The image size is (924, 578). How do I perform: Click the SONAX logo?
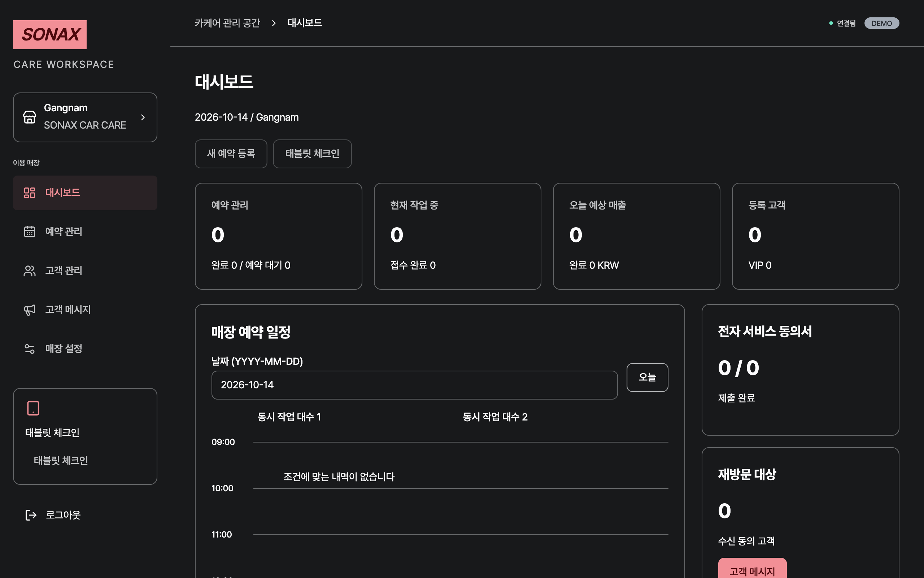(50, 34)
